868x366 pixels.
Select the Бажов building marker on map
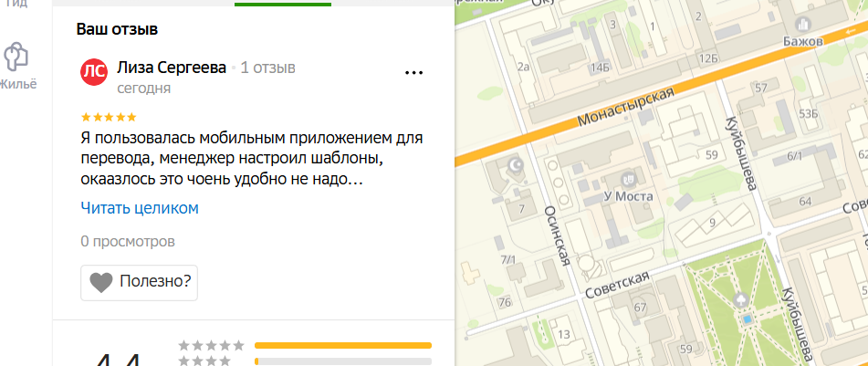click(x=802, y=24)
